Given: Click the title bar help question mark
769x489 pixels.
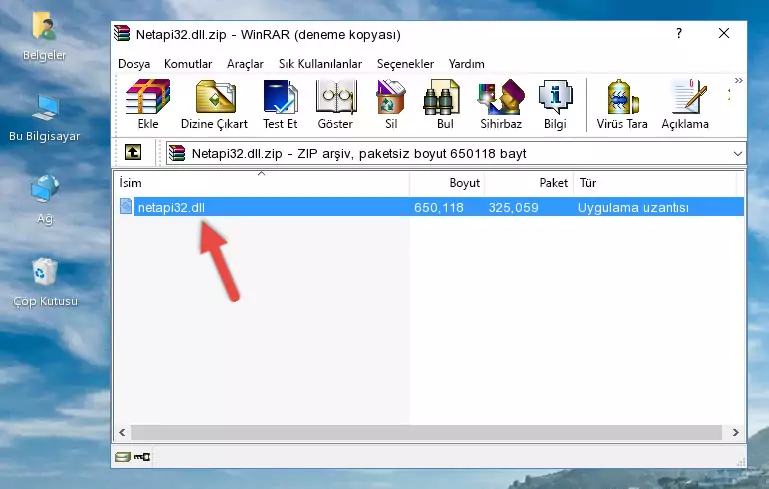Looking at the screenshot, I should (x=679, y=33).
